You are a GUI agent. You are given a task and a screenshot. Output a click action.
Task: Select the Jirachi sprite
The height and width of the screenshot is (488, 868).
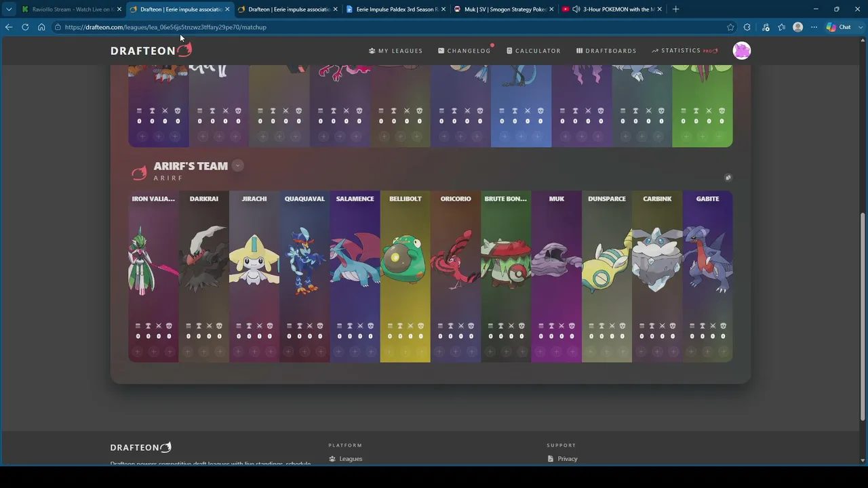(x=254, y=260)
